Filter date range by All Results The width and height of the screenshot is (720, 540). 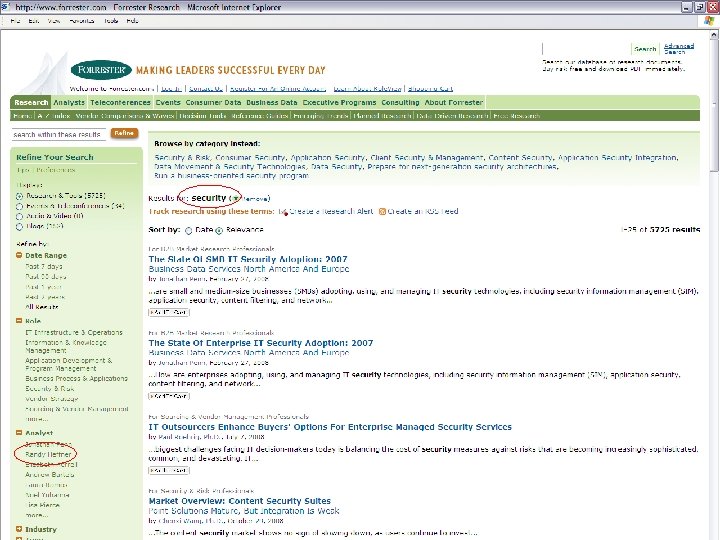click(42, 307)
